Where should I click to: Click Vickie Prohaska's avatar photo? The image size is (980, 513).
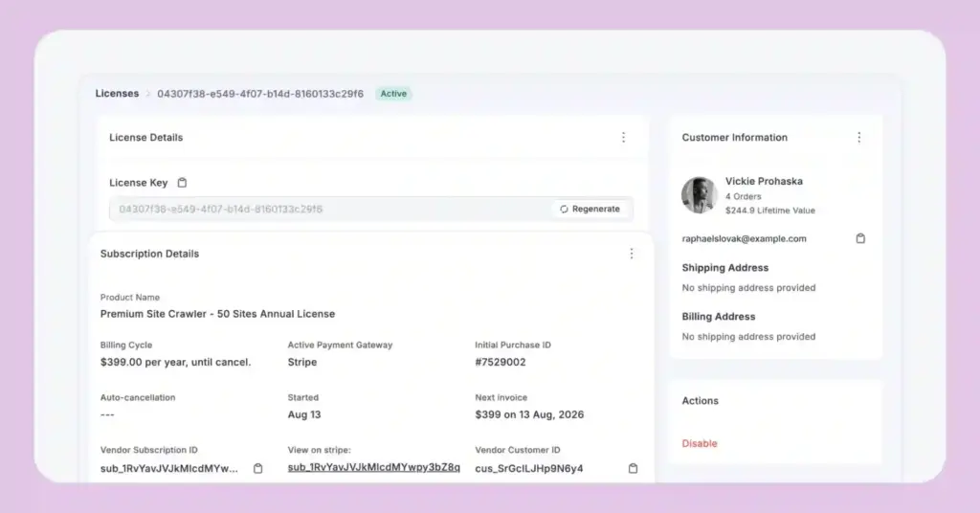point(700,195)
